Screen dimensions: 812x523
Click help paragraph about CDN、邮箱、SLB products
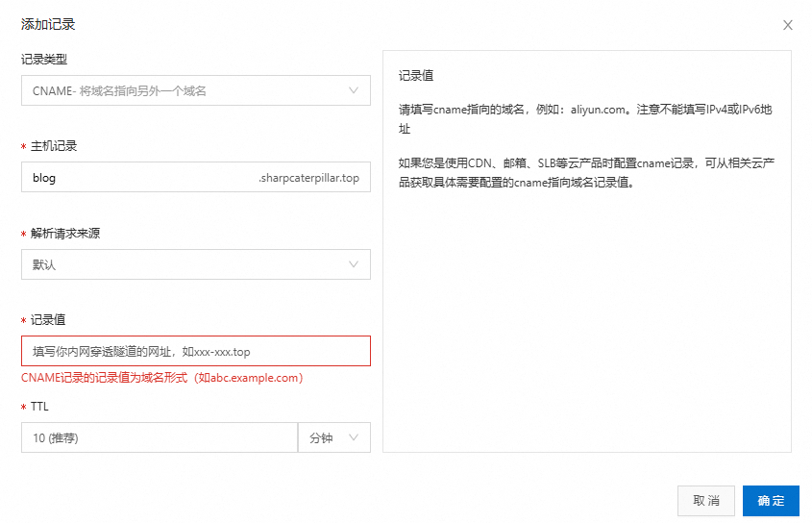tap(586, 172)
